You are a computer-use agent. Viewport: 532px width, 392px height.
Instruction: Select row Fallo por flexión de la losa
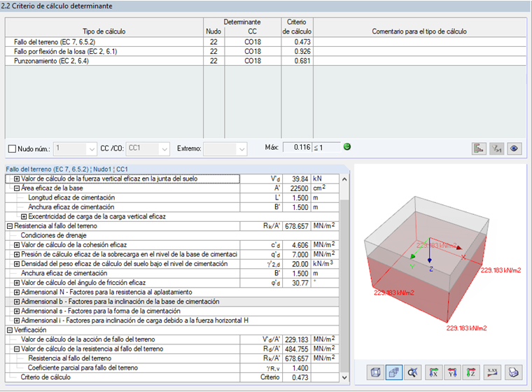pyautogui.click(x=265, y=52)
